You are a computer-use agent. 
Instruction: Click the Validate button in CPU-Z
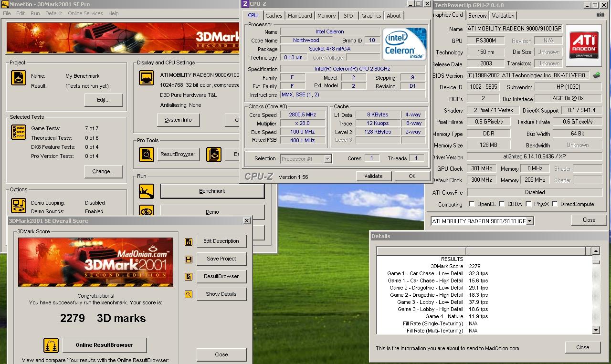[x=373, y=176]
